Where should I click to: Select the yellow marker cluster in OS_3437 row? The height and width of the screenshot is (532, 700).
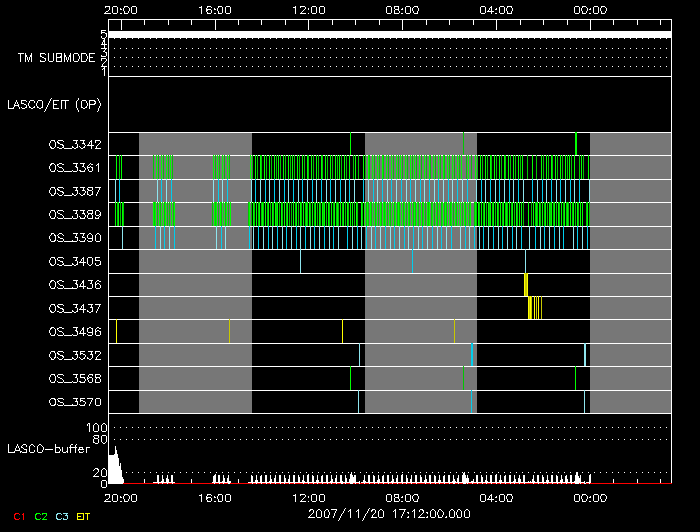pos(534,307)
